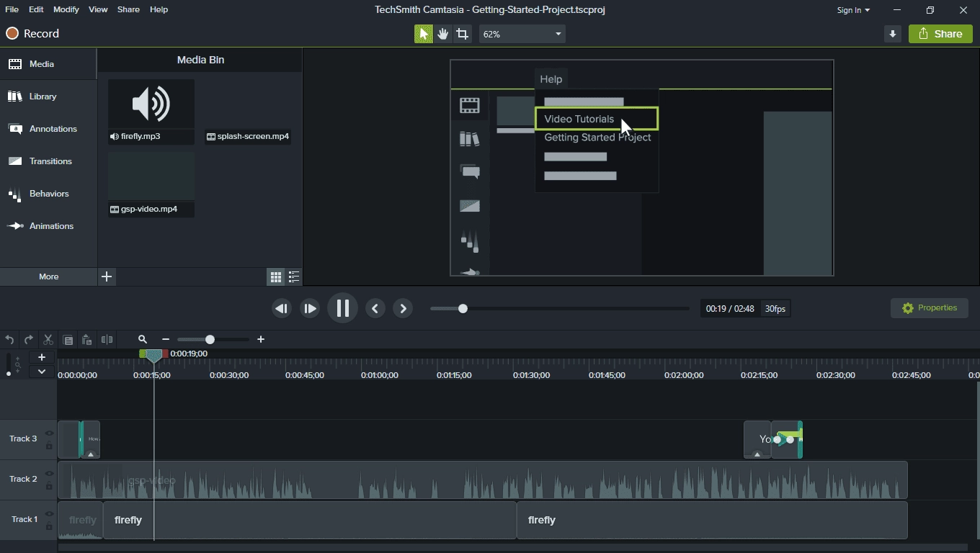Open the Share export button
This screenshot has width=980, height=553.
[940, 34]
